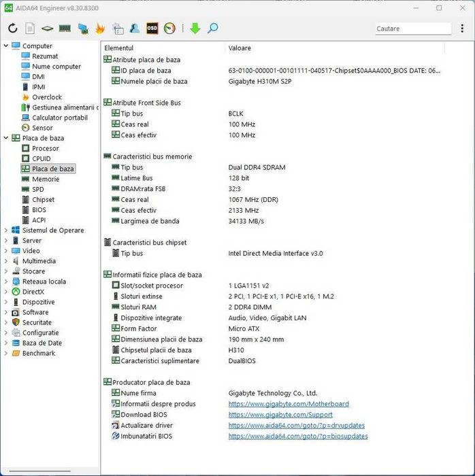Collapse the Computer tree node
The width and height of the screenshot is (475, 476).
pos(5,46)
